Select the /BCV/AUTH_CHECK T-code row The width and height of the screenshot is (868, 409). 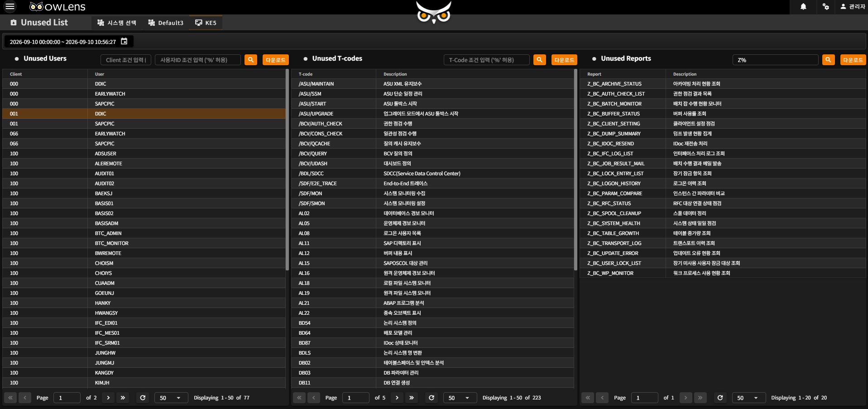(432, 124)
